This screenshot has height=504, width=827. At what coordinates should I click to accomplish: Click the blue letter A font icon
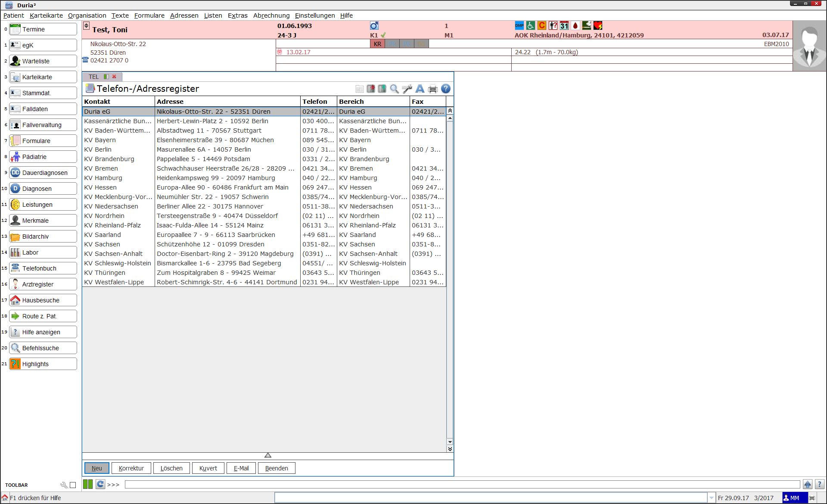pos(420,89)
